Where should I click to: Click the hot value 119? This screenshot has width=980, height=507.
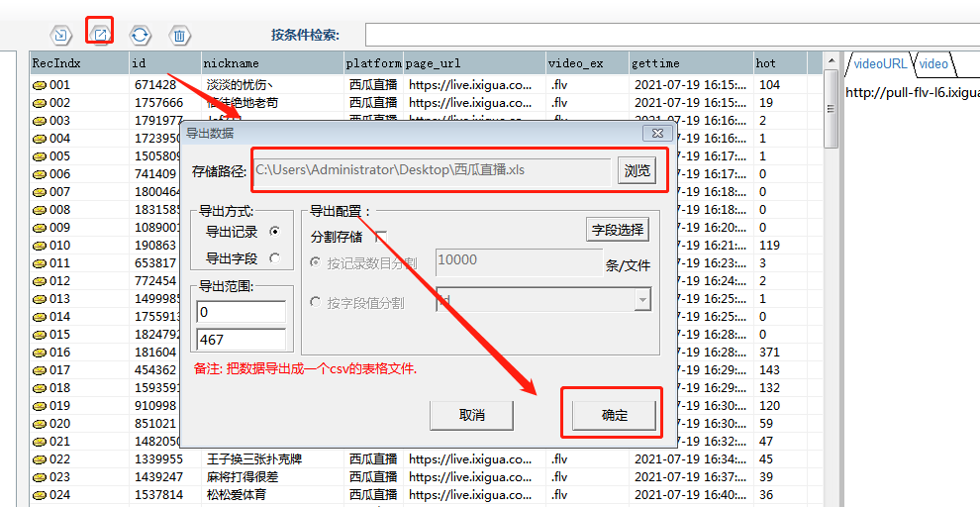(769, 245)
